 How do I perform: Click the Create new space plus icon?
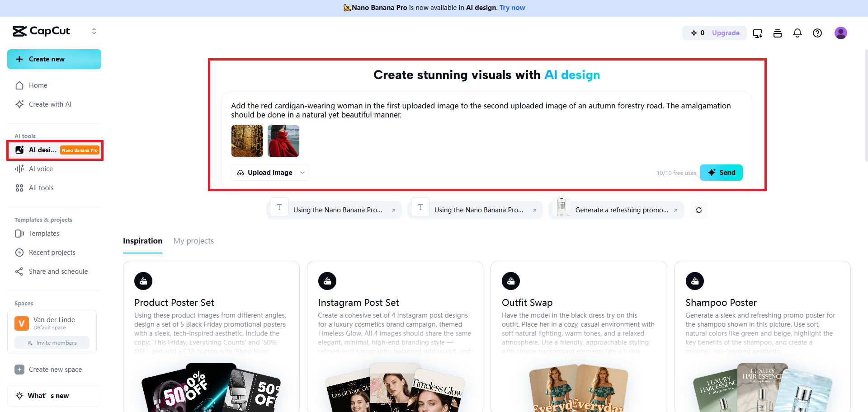pos(19,370)
